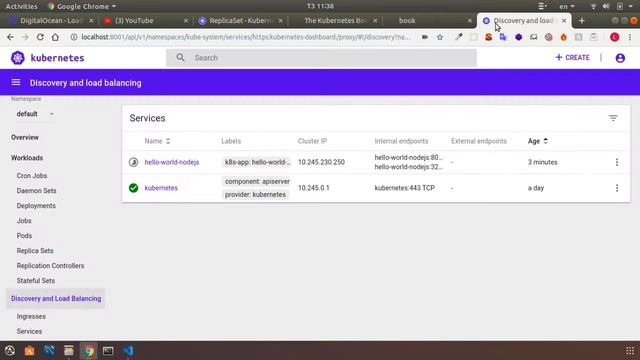Screen dimensions: 640x360
Task: Bookmark this page with the star icon
Action: coord(440,37)
